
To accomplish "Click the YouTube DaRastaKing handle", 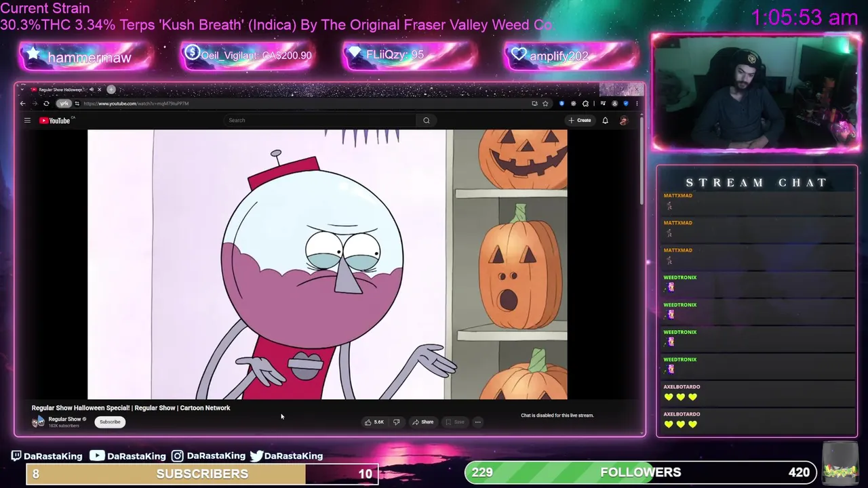I will coord(127,456).
